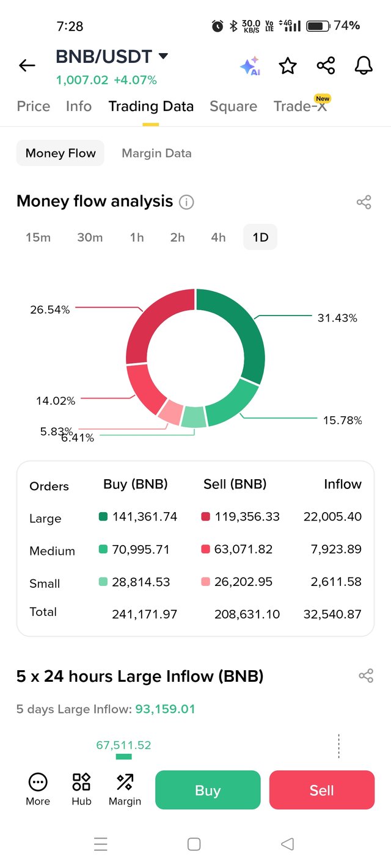Switch to the Price tab
The width and height of the screenshot is (391, 868).
pos(34,106)
